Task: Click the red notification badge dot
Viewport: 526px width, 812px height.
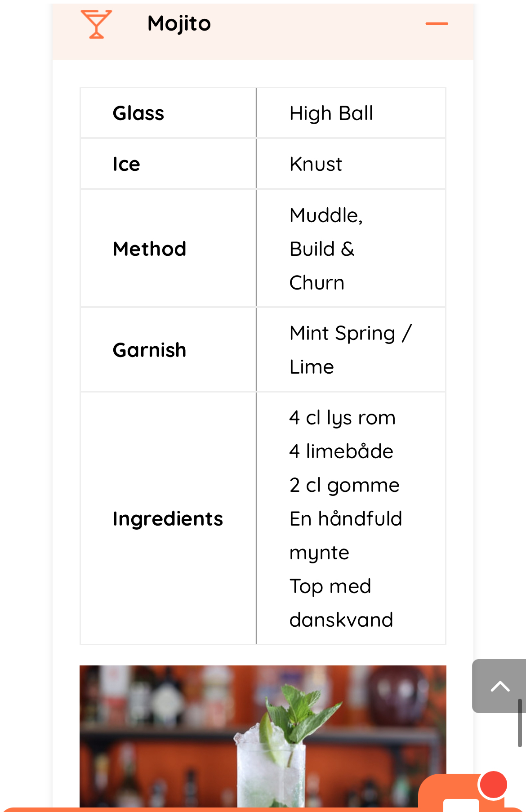Action: [493, 785]
